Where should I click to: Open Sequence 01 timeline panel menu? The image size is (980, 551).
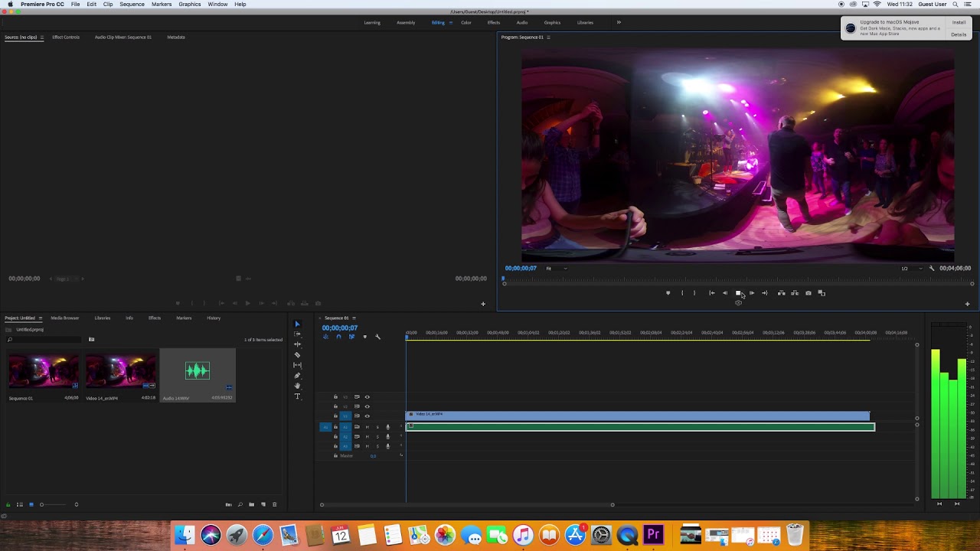tap(354, 318)
